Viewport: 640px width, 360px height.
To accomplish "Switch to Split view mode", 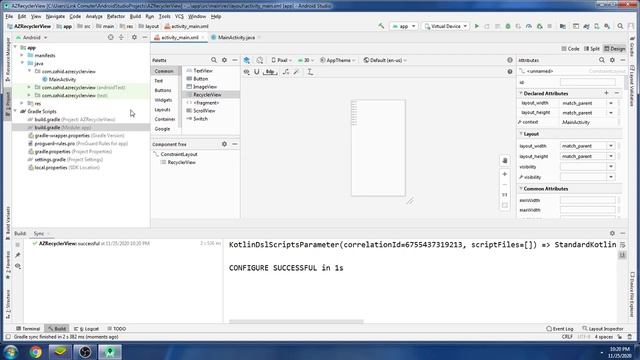I will pos(592,49).
